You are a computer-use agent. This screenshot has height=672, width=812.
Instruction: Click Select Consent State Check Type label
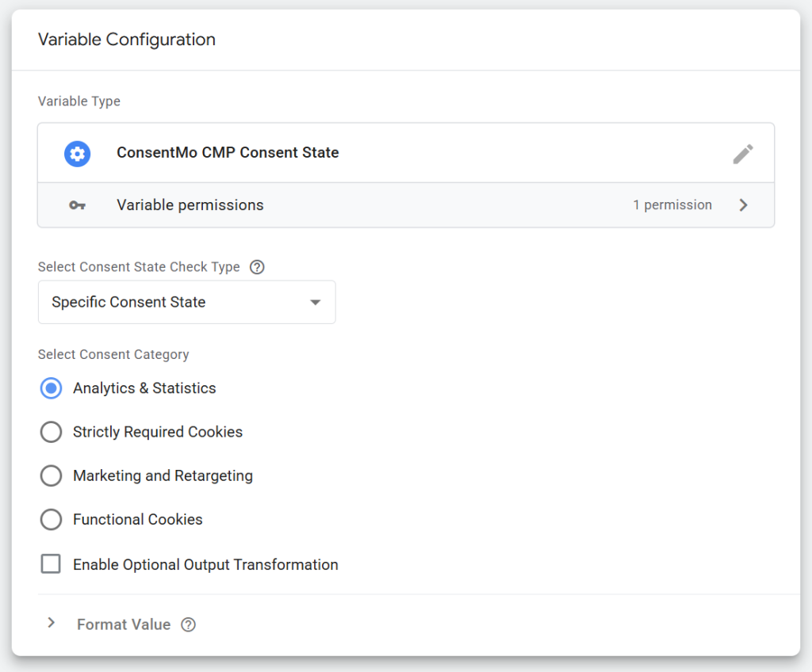(139, 267)
